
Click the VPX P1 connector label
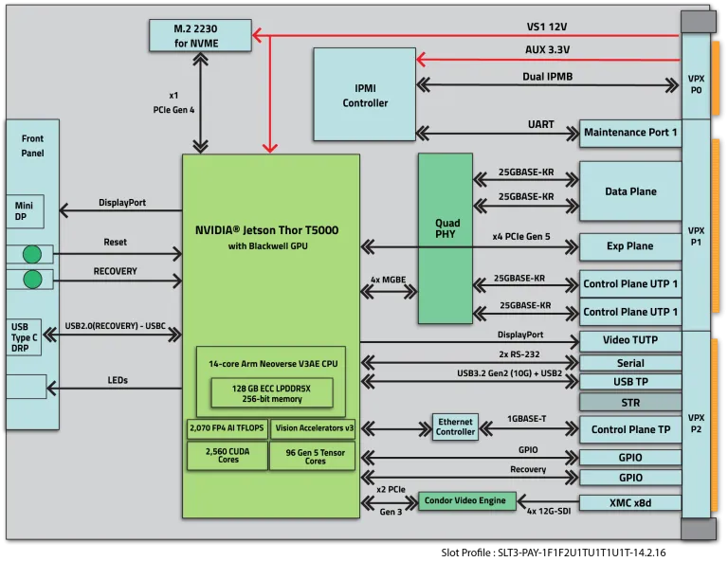696,236
